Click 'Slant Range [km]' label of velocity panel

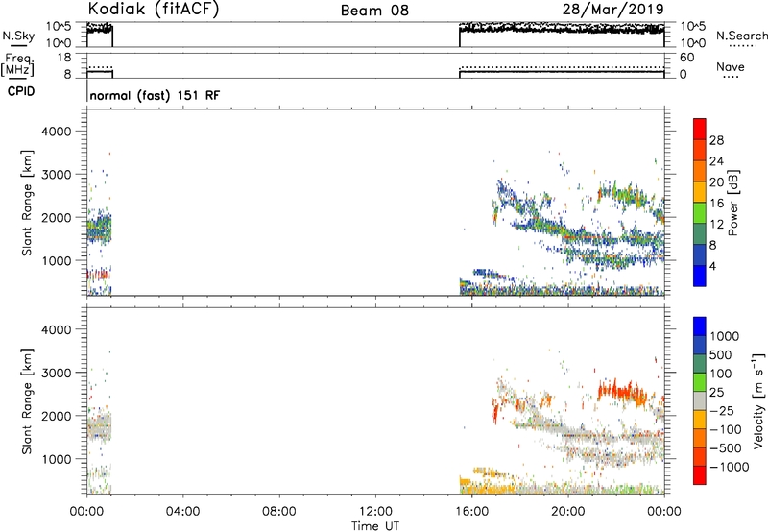pyautogui.click(x=27, y=401)
